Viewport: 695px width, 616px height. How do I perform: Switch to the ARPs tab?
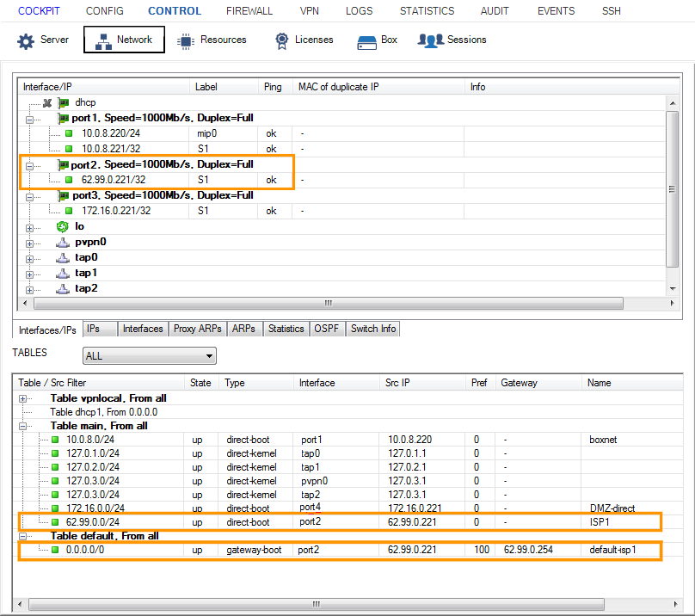point(243,329)
